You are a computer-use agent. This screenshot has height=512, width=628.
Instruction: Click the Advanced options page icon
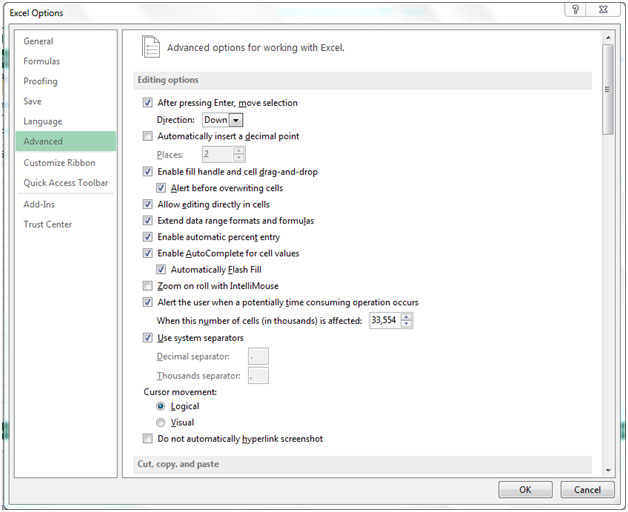pyautogui.click(x=151, y=47)
